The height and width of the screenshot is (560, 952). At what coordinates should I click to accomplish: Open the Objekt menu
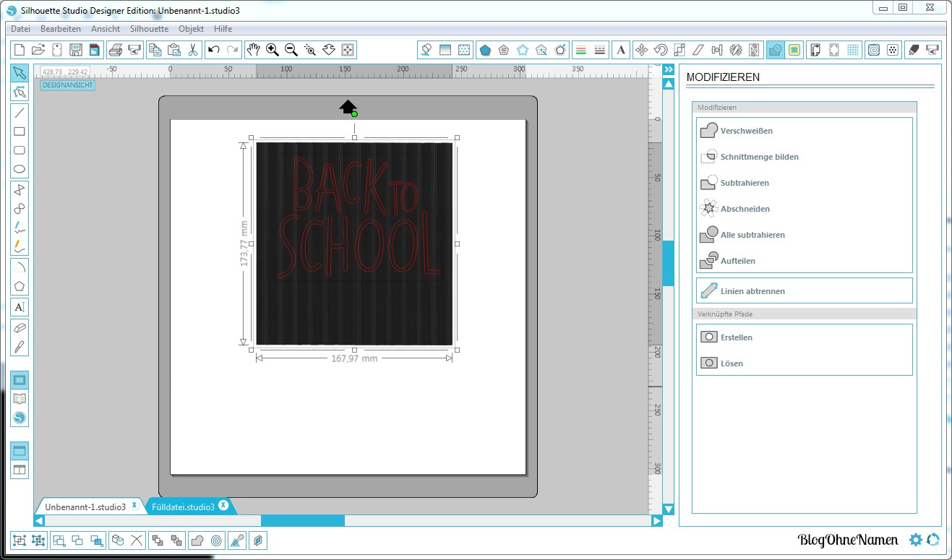191,29
